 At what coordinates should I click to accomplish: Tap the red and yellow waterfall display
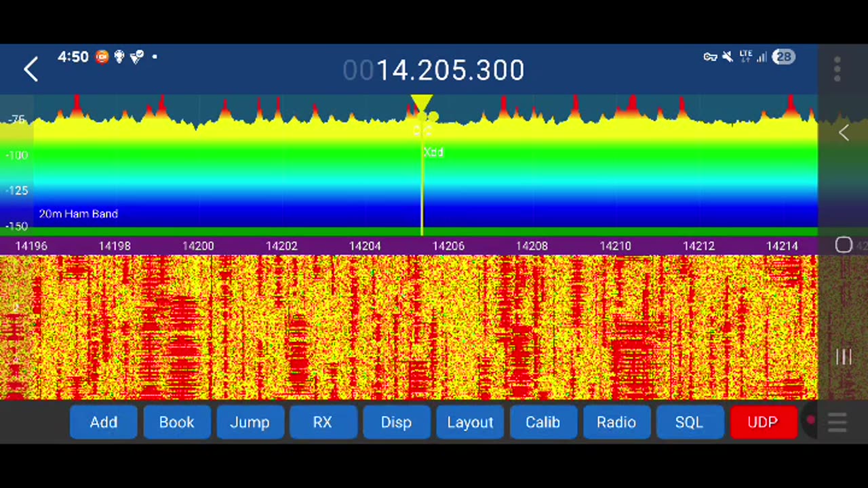click(409, 327)
